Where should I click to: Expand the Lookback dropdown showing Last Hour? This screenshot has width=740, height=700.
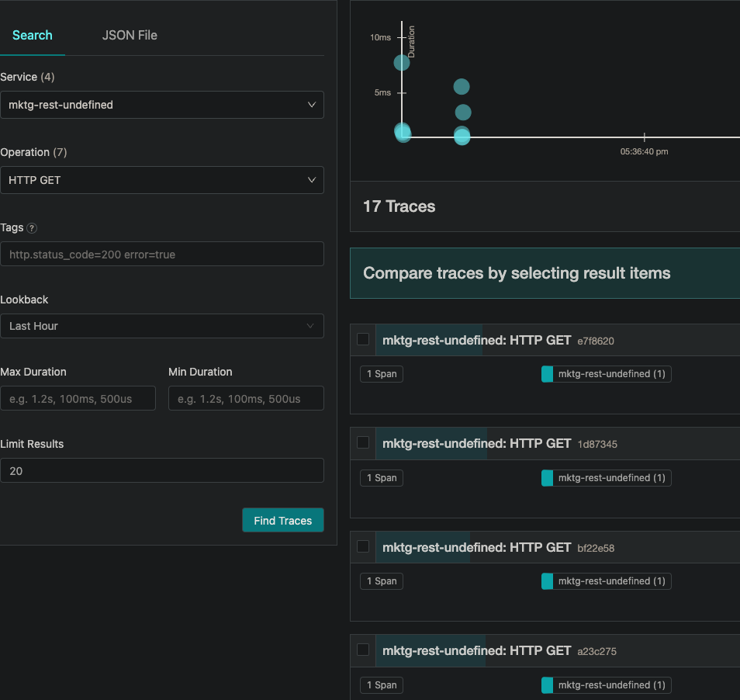(x=162, y=326)
